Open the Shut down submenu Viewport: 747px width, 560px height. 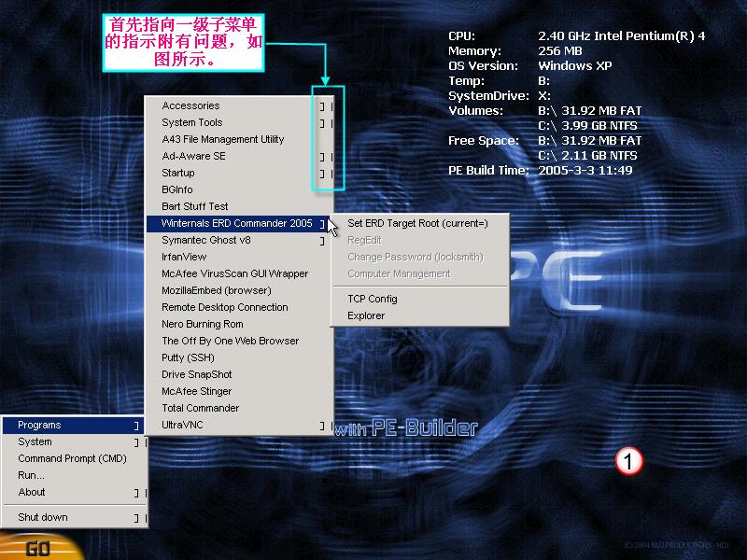click(73, 517)
